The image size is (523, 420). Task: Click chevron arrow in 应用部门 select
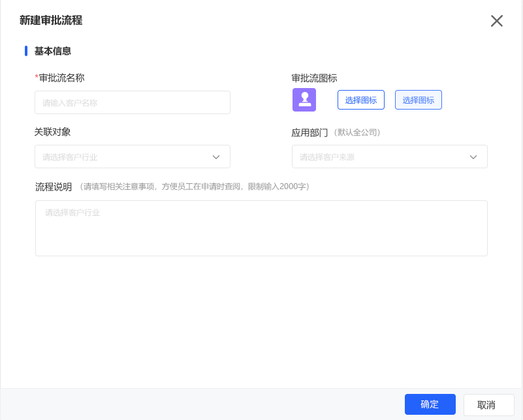pyautogui.click(x=473, y=157)
